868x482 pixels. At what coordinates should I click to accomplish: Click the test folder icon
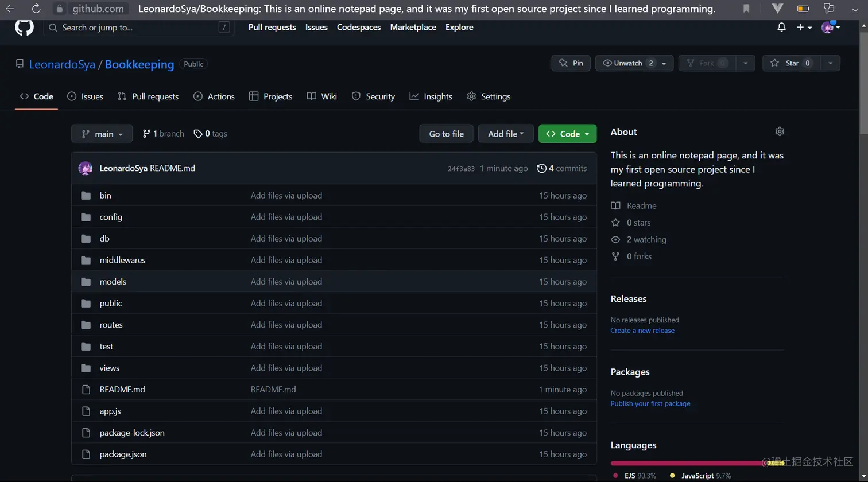point(86,347)
